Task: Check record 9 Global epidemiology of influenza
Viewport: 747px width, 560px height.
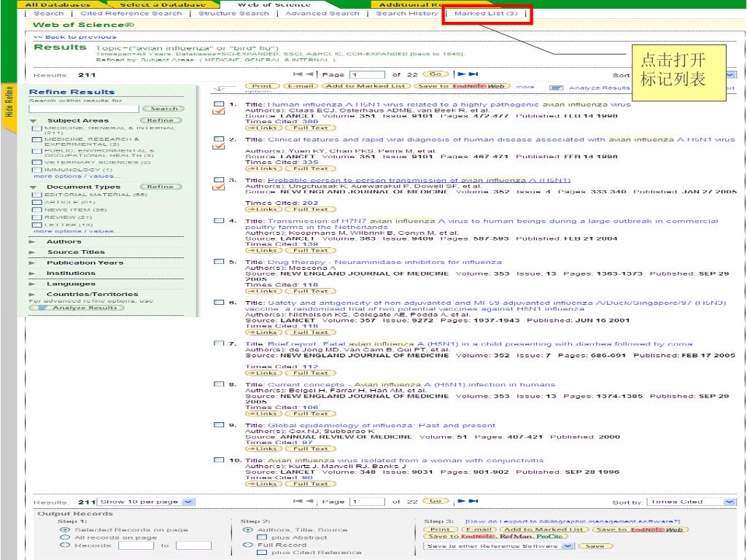Action: pos(219,425)
